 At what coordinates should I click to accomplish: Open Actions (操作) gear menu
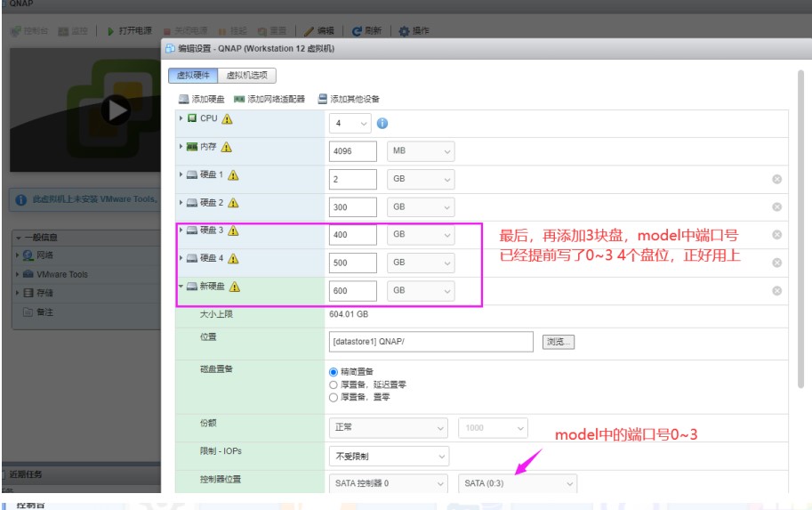coord(414,31)
